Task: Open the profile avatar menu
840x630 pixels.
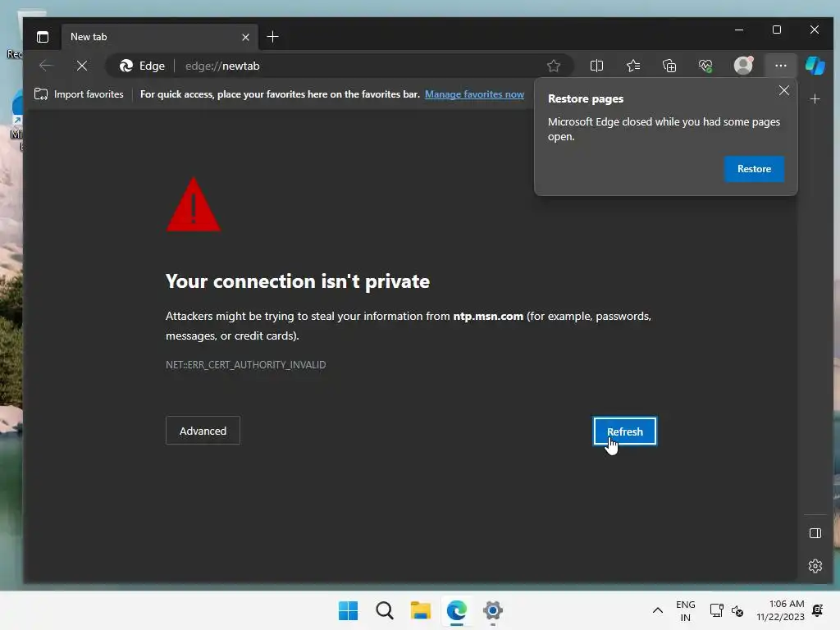Action: [743, 66]
